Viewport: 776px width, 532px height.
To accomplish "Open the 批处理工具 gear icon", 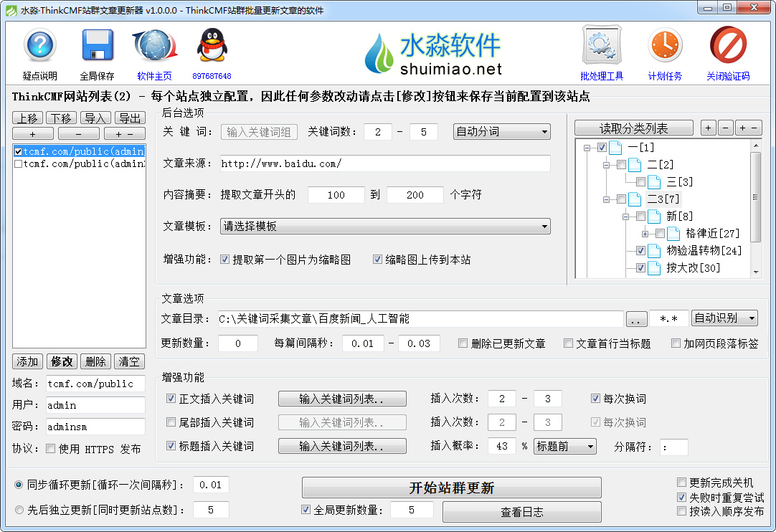I will point(601,46).
